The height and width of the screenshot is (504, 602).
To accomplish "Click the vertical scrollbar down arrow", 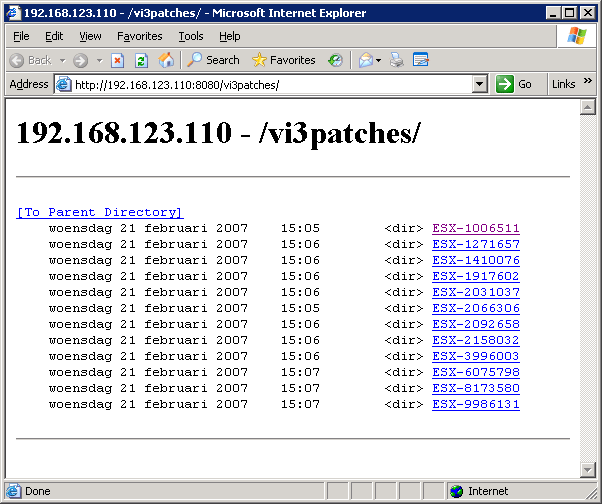I will (x=587, y=470).
